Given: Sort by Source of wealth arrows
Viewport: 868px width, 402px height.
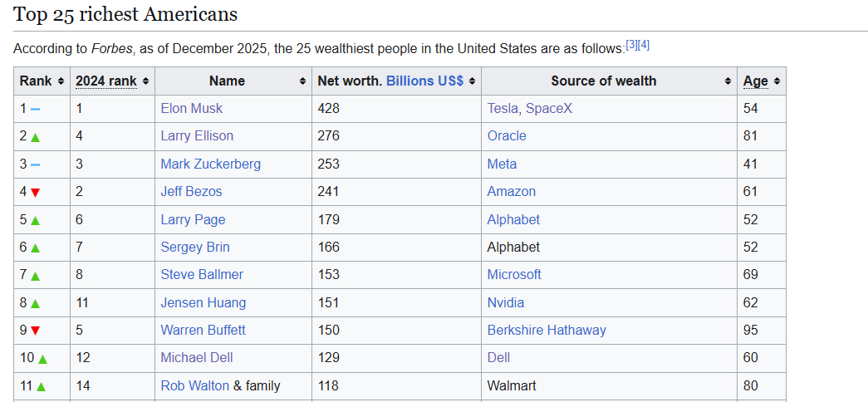Looking at the screenshot, I should tap(728, 81).
